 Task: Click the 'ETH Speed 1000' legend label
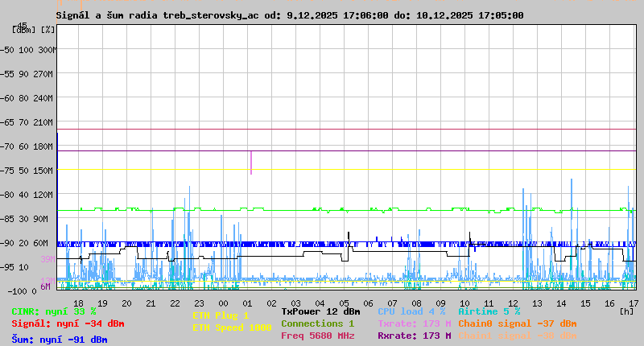click(x=232, y=327)
